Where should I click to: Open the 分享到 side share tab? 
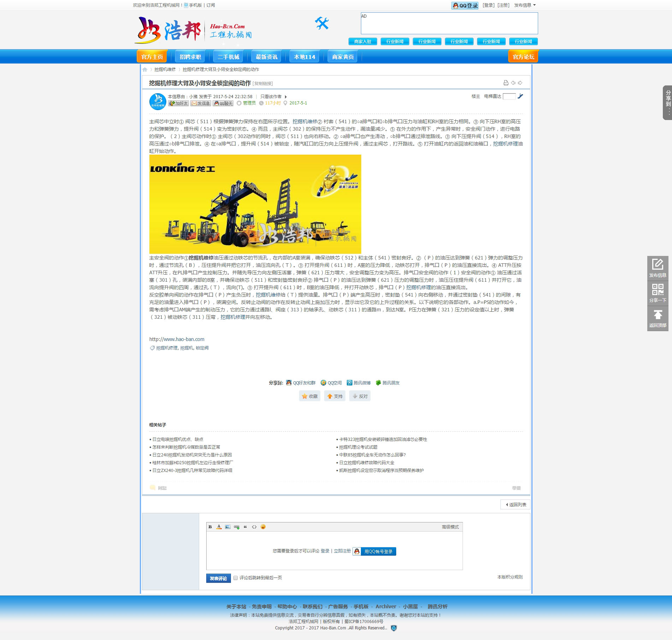point(667,103)
